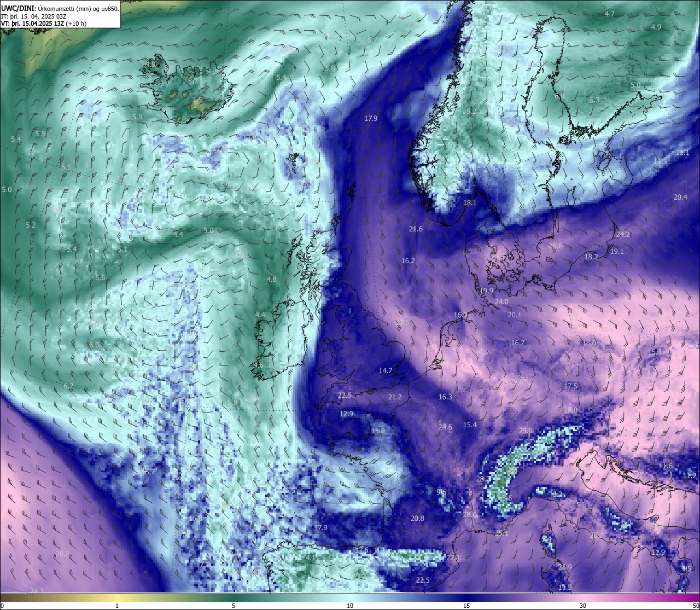Image resolution: width=700 pixels, height=610 pixels.
Task: Click the map value 26.2
Action: tap(63, 554)
